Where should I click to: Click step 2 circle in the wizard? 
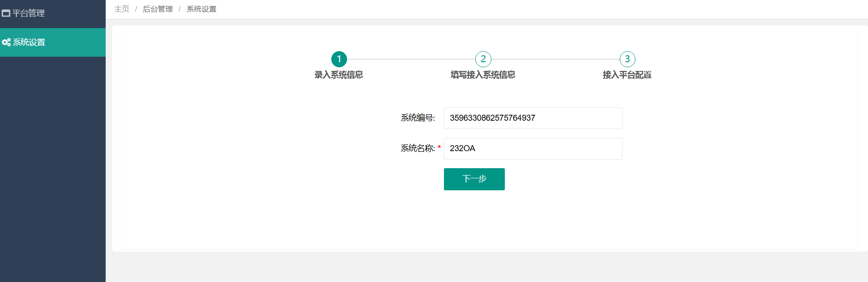(483, 59)
